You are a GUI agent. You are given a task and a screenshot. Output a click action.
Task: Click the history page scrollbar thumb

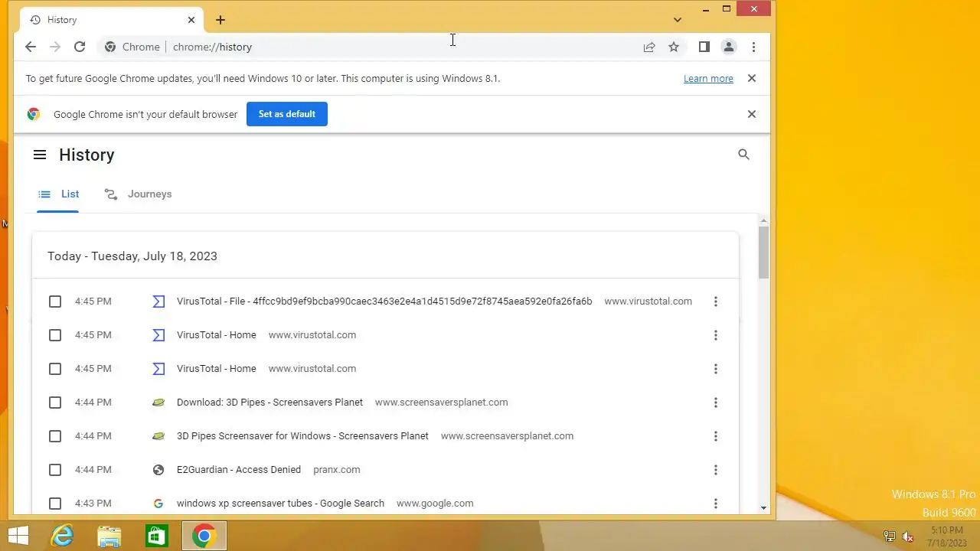pos(764,253)
